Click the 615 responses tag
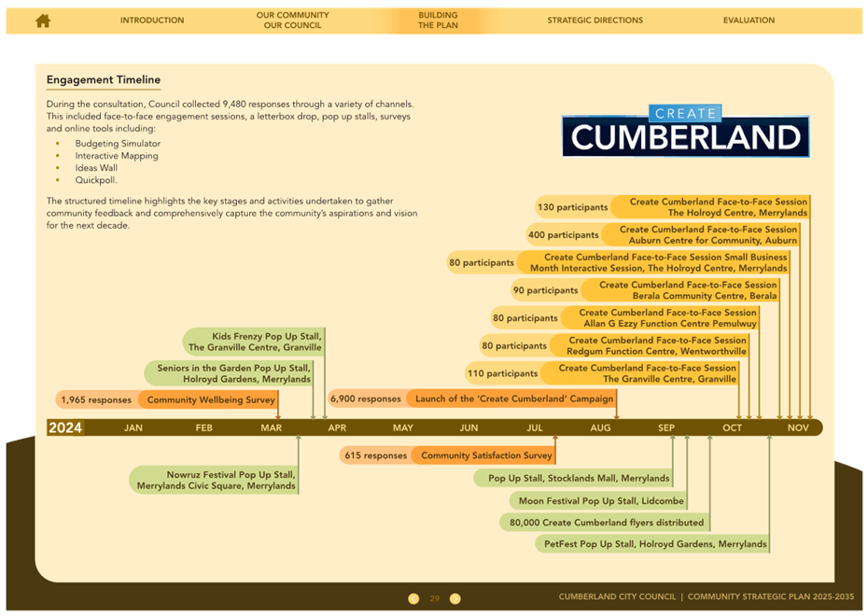The height and width of the screenshot is (616, 868). (x=375, y=455)
